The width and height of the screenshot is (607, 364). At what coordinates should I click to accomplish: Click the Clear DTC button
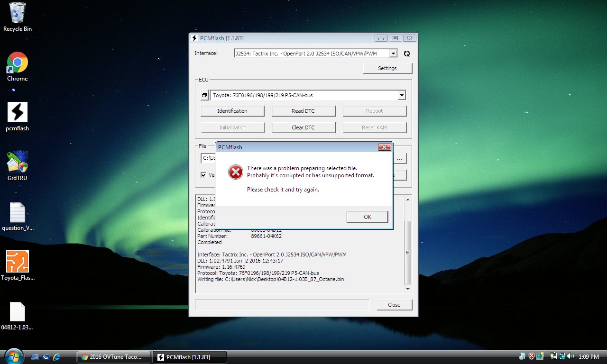coord(303,127)
